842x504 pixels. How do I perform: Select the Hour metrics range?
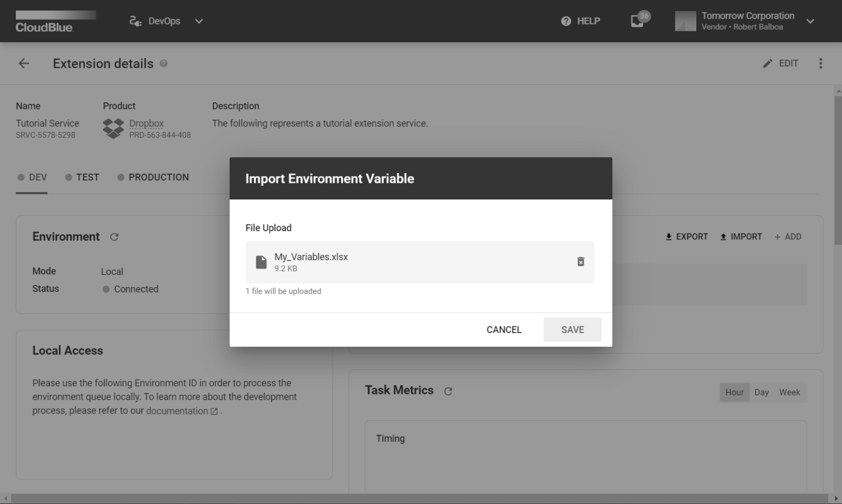pyautogui.click(x=735, y=392)
